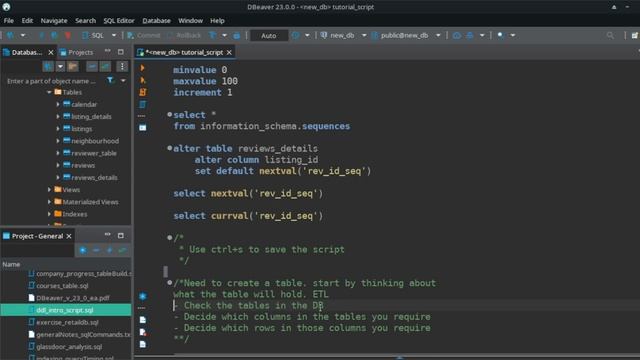Viewport: 640px width, 360px height.
Task: Click the page icon with the red mark
Action: point(142,332)
